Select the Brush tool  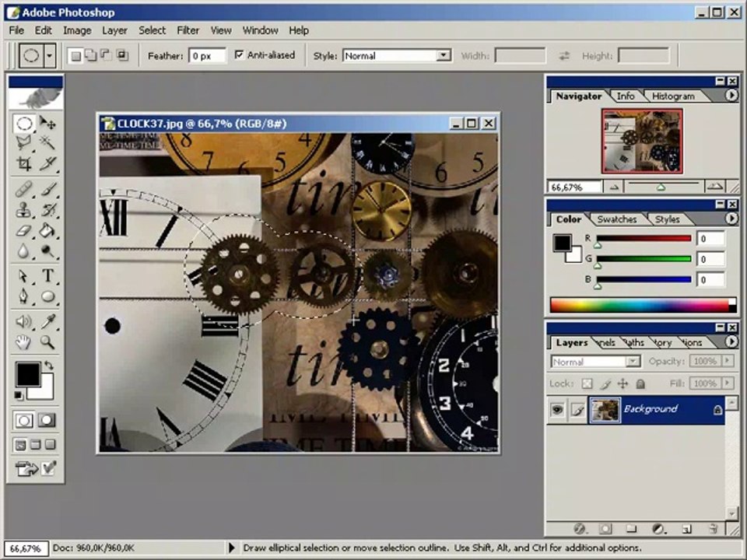pos(47,190)
